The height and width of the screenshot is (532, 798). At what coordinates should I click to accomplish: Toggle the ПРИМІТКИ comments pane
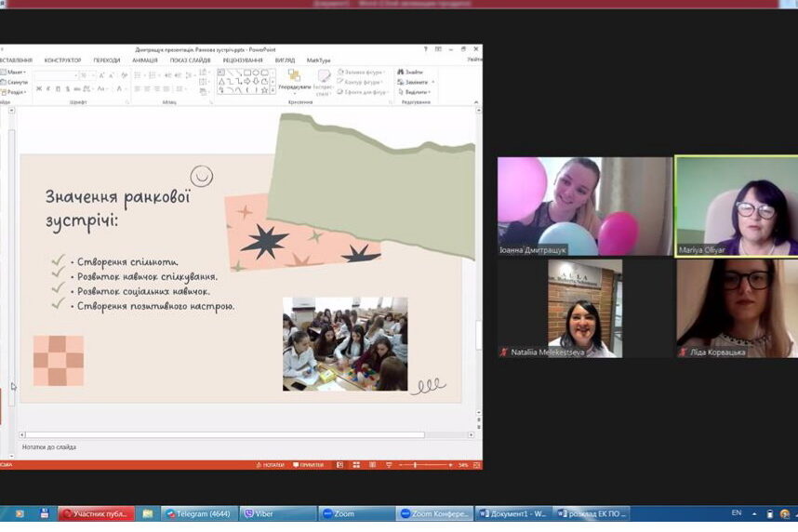coord(308,464)
